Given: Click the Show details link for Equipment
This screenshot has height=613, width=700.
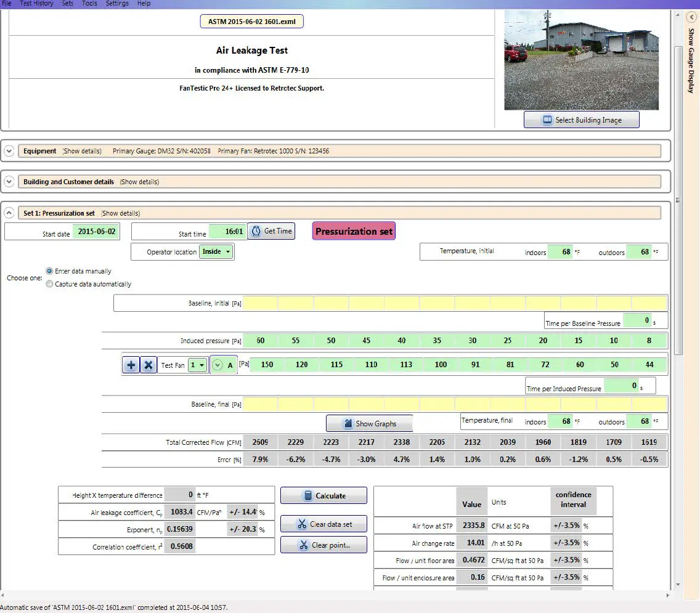Looking at the screenshot, I should [87, 151].
